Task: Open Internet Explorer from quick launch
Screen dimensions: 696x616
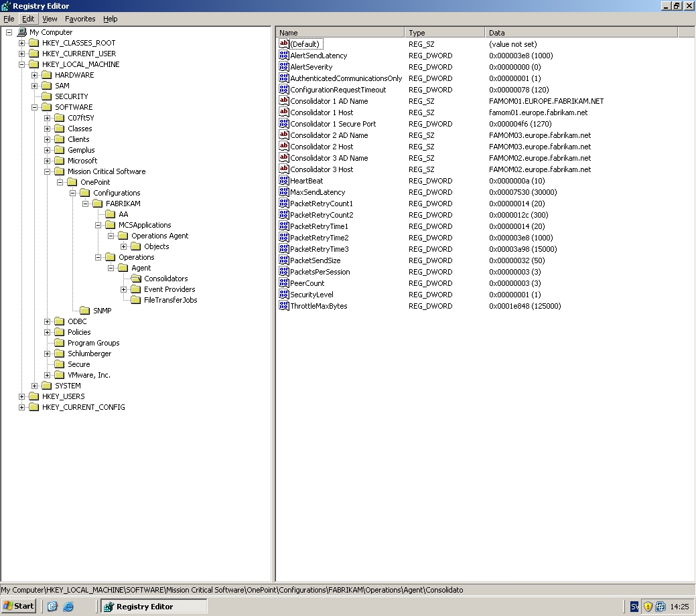Action: coord(68,607)
